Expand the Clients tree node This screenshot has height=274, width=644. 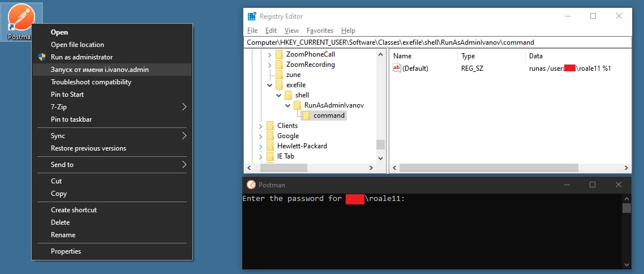coord(261,126)
